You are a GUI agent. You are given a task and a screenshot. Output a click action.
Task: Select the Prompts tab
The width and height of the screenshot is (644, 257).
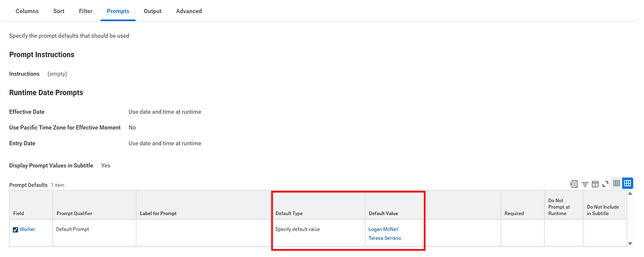coord(118,11)
